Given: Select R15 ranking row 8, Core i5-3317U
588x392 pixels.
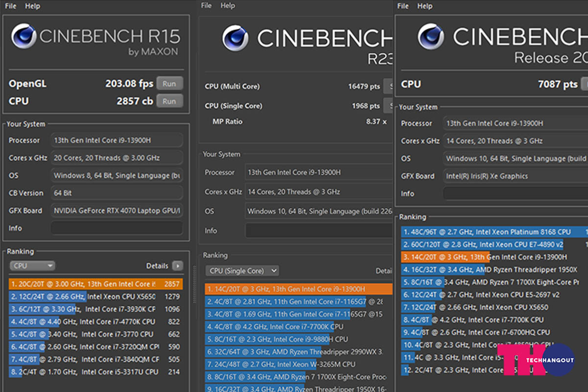Looking at the screenshot, I should tap(96, 372).
